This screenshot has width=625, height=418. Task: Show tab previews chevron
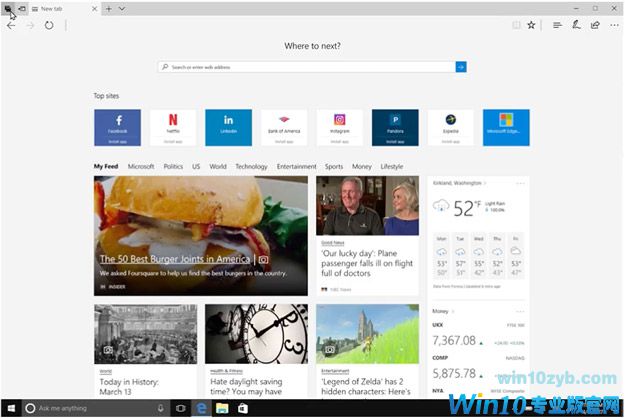[122, 9]
